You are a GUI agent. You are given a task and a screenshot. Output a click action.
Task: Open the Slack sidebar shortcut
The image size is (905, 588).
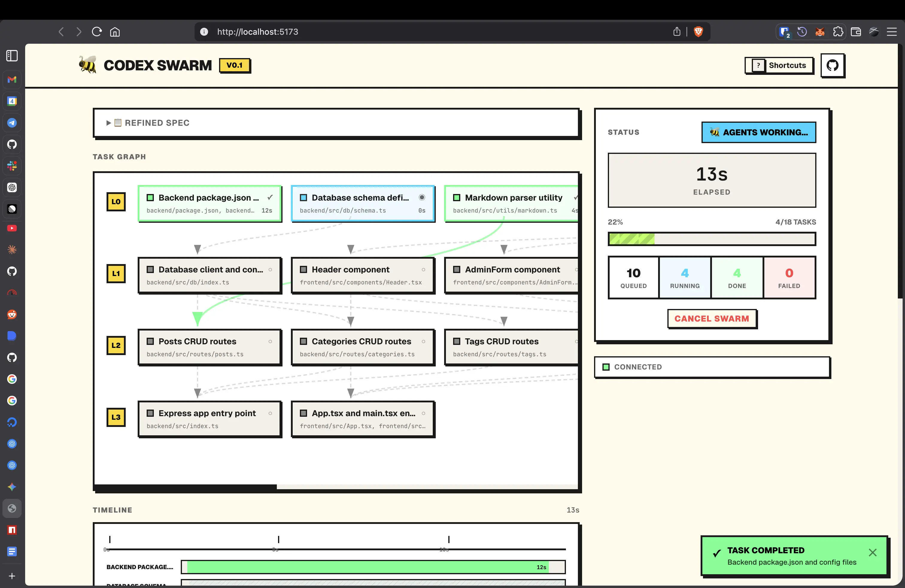tap(12, 166)
